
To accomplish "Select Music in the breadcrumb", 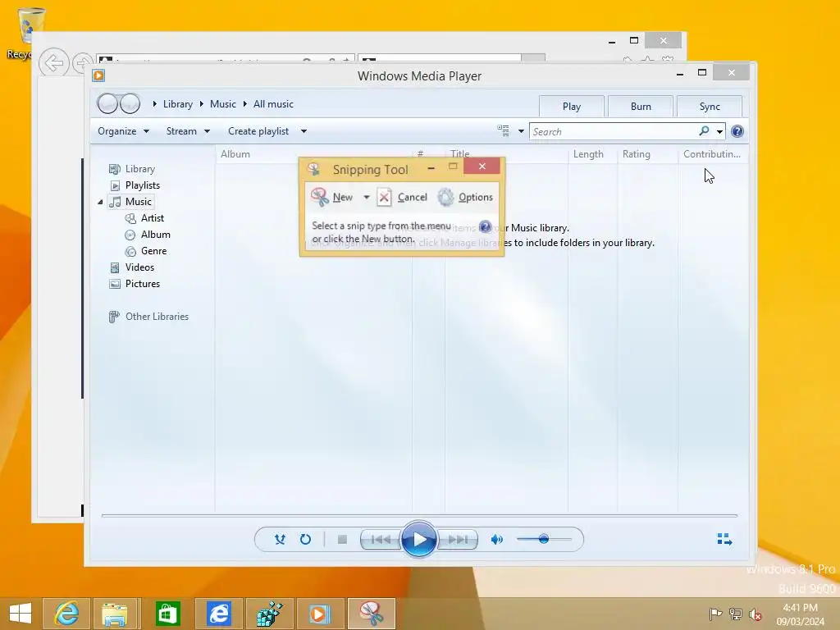I will 223,104.
